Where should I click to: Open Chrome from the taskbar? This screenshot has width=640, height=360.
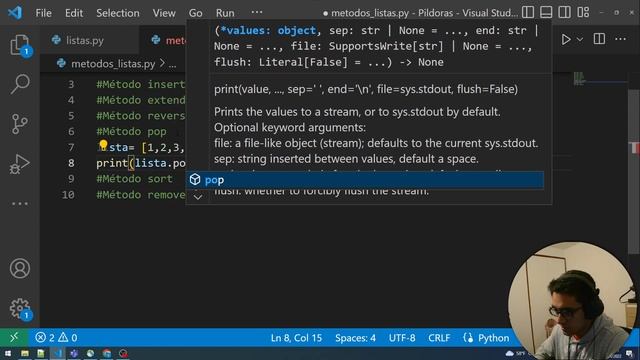point(107,353)
